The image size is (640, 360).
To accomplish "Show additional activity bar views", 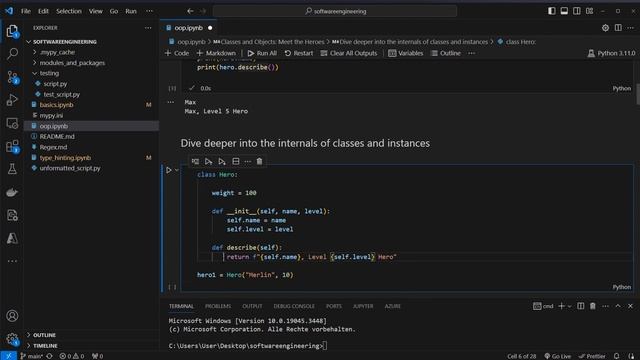I will click(12, 261).
